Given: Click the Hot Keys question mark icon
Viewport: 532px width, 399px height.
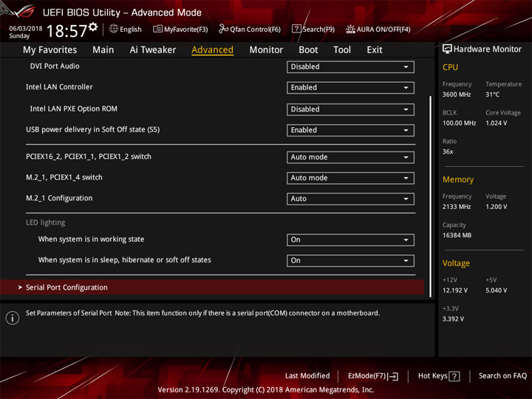Looking at the screenshot, I should tap(454, 376).
